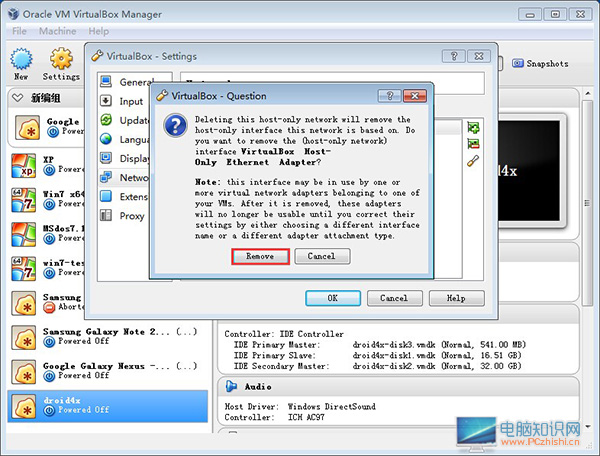600x456 pixels.
Task: Click the droid4x VM icon
Action: [x=23, y=406]
